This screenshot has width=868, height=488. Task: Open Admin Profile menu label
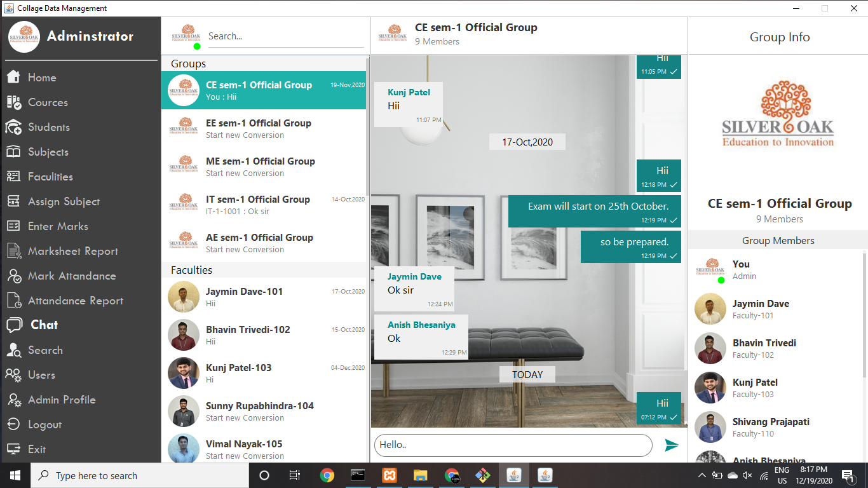coord(62,400)
